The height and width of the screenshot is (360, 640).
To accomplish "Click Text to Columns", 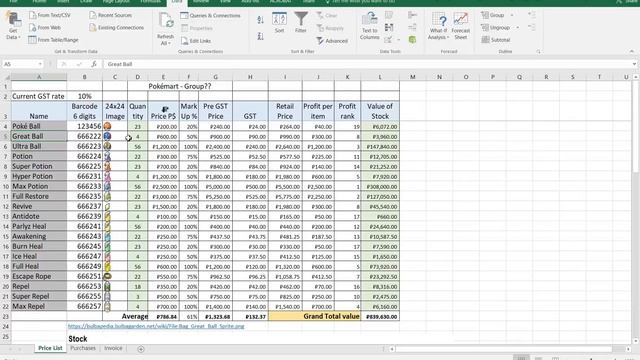I will pos(369,26).
